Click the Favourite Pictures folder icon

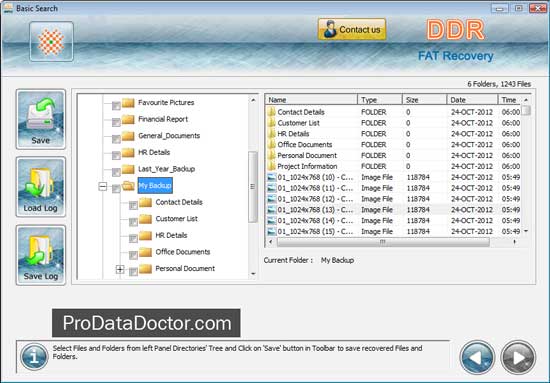click(x=128, y=102)
